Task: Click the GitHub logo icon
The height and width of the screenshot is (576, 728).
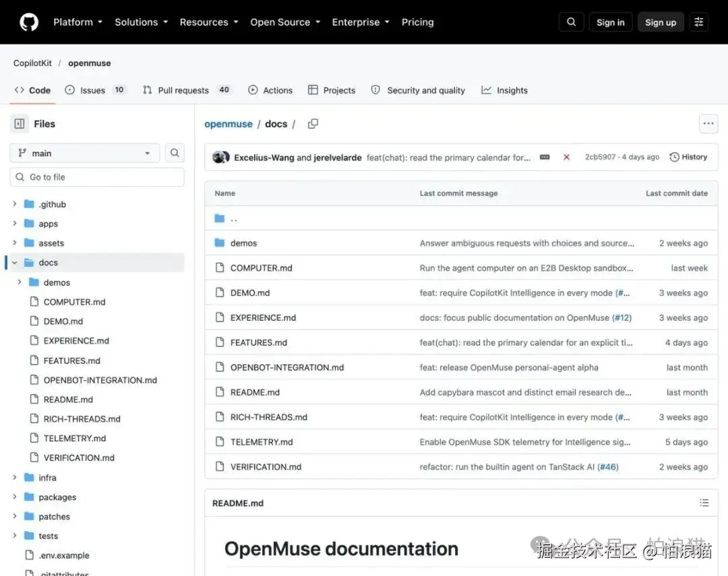Action: (29, 22)
